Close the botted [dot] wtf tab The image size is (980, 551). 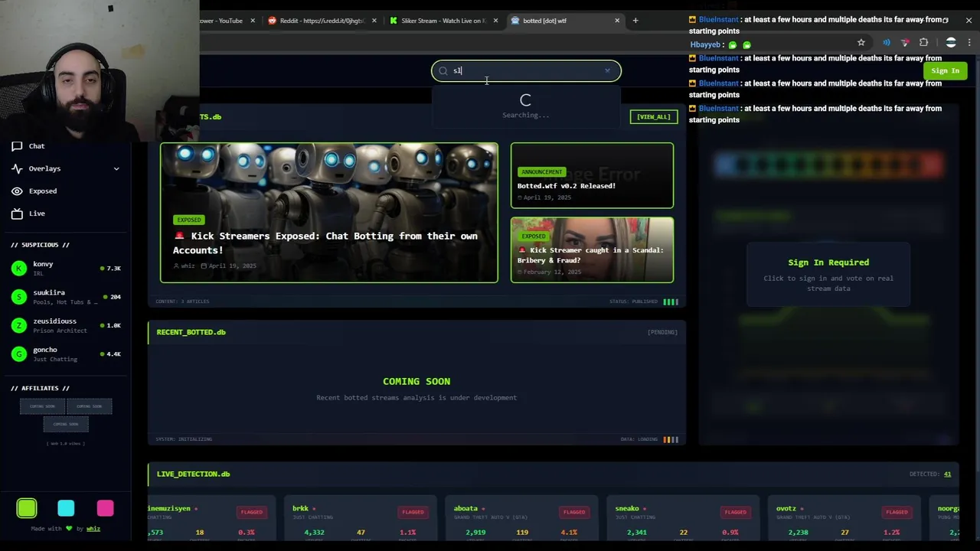617,21
